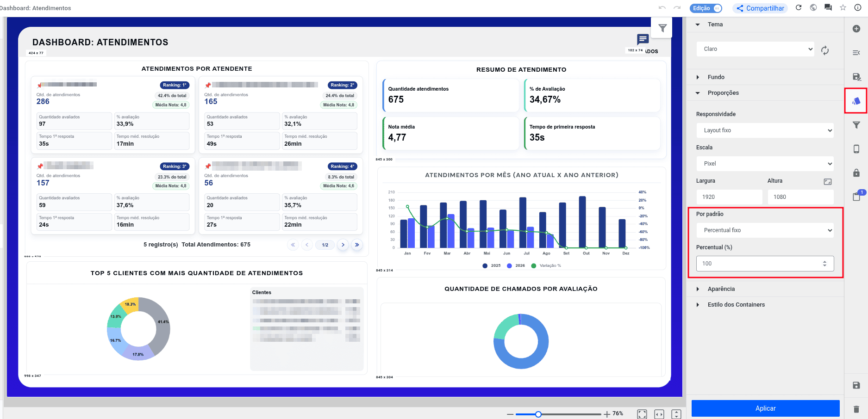Click the add plus icon in right sidebar
This screenshot has width=868, height=419.
tap(856, 29)
